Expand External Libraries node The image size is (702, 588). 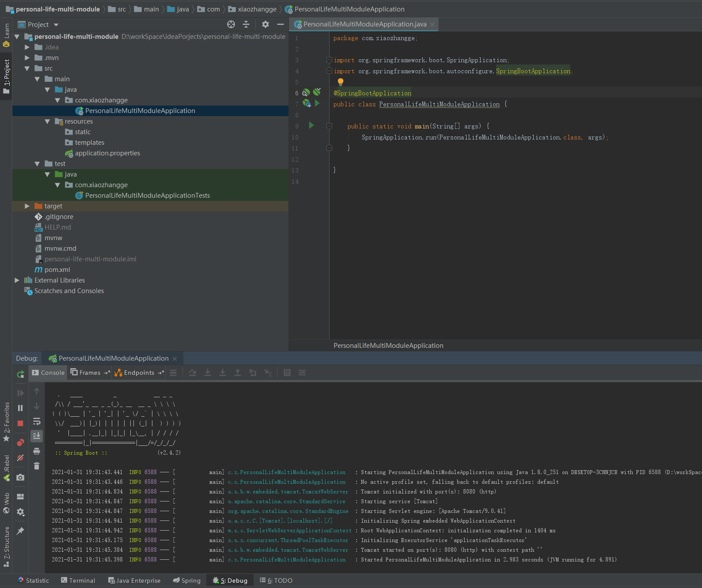[x=17, y=280]
